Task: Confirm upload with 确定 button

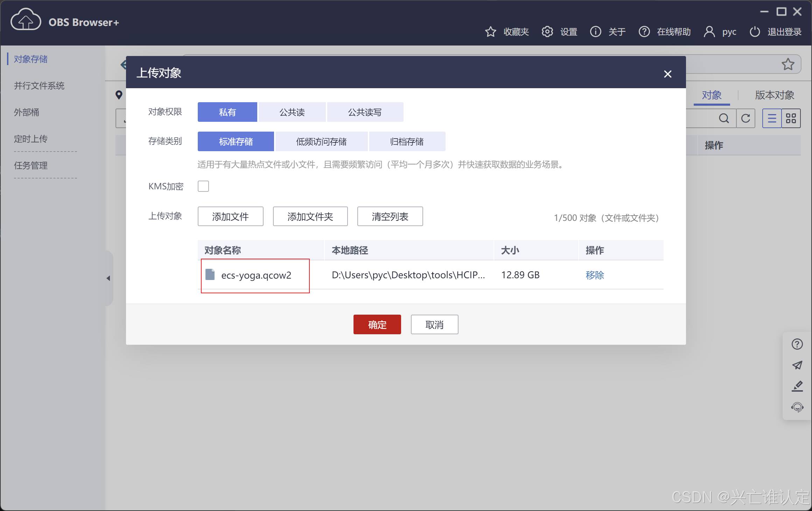Action: click(377, 324)
